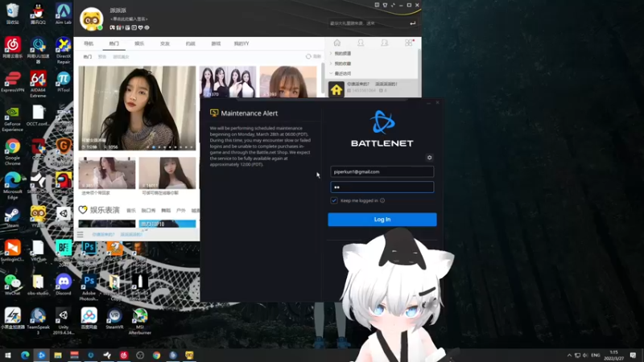Open File Explorer from the taskbar

(x=58, y=355)
